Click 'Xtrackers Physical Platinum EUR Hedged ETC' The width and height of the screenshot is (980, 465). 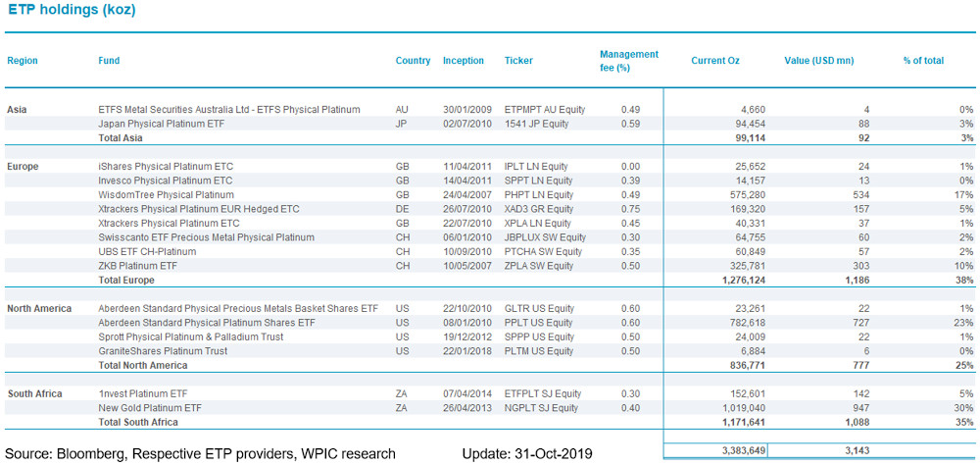pos(199,209)
